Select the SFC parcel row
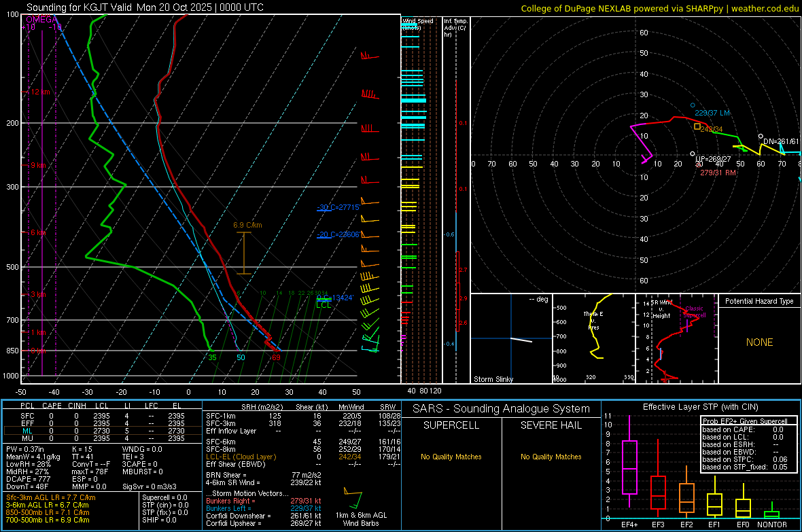This screenshot has width=802, height=532. click(x=103, y=416)
